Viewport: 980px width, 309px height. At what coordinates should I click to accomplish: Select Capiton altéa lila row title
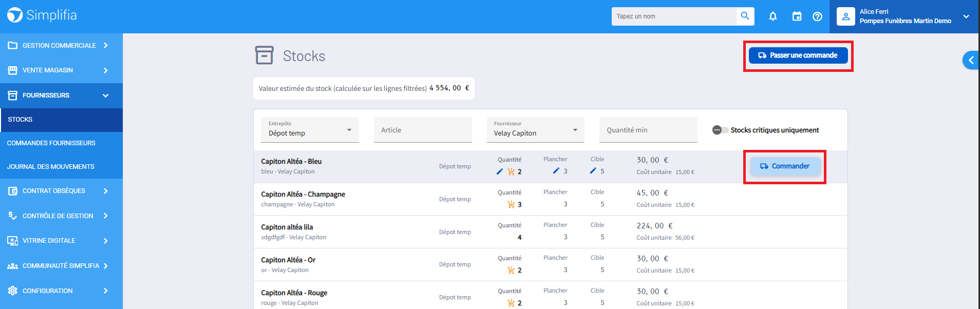click(x=287, y=227)
